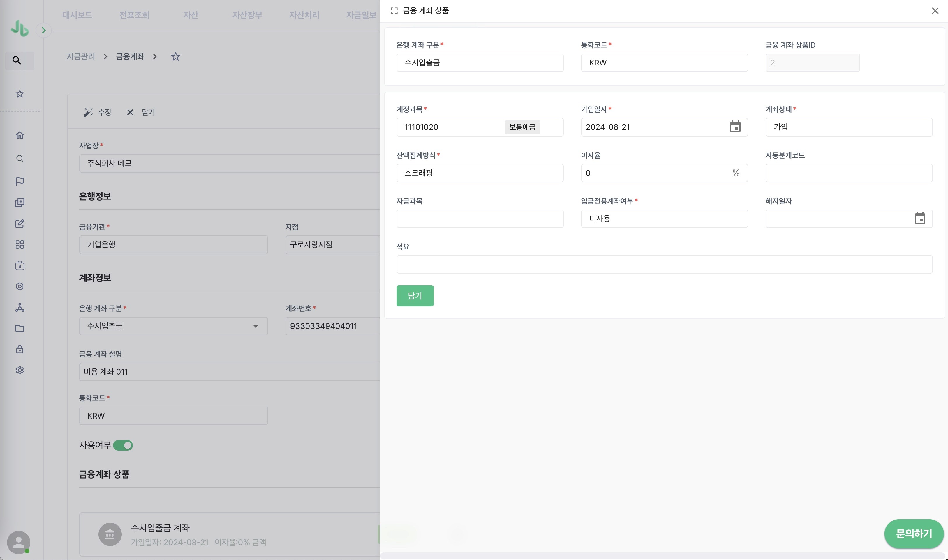This screenshot has height=560, width=948.
Task: Expand the 은행 계좌 구분 dropdown arrow
Action: (256, 326)
